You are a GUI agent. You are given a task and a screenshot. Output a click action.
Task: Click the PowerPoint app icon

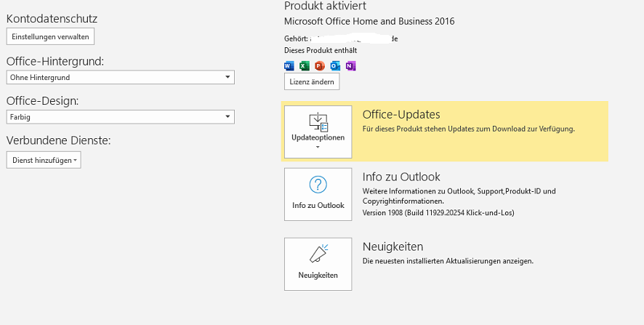tap(320, 65)
